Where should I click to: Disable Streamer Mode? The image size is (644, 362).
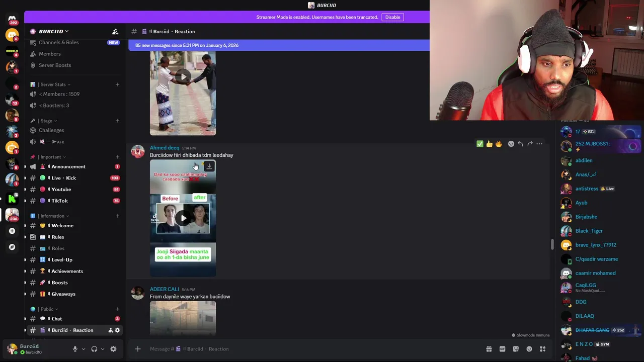(392, 17)
